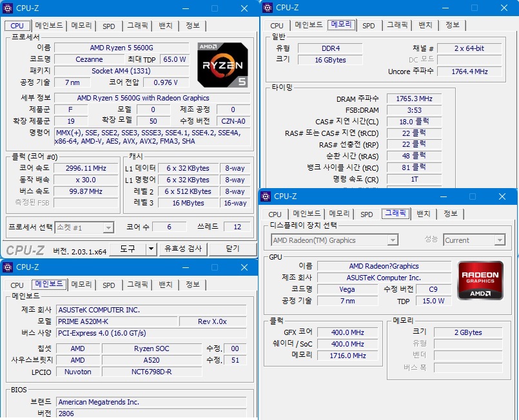The width and height of the screenshot is (519, 420).
Task: Click the 16 MBytes level 3 cache value
Action: pyautogui.click(x=188, y=203)
